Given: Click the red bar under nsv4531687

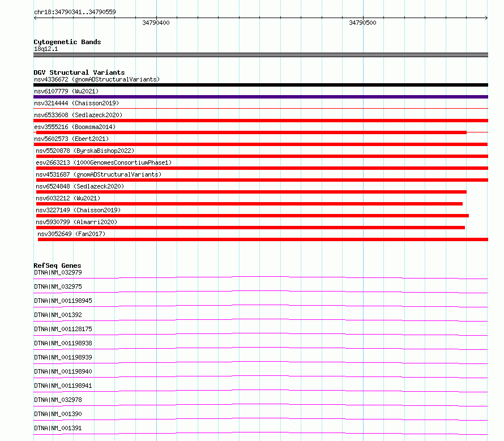Looking at the screenshot, I should tap(262, 180).
